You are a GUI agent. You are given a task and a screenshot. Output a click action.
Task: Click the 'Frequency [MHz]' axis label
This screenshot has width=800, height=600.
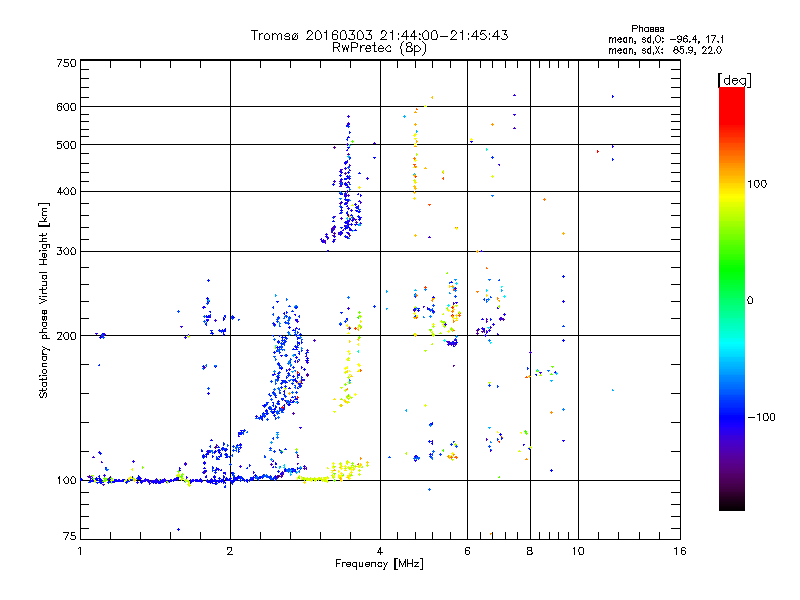pyautogui.click(x=379, y=564)
